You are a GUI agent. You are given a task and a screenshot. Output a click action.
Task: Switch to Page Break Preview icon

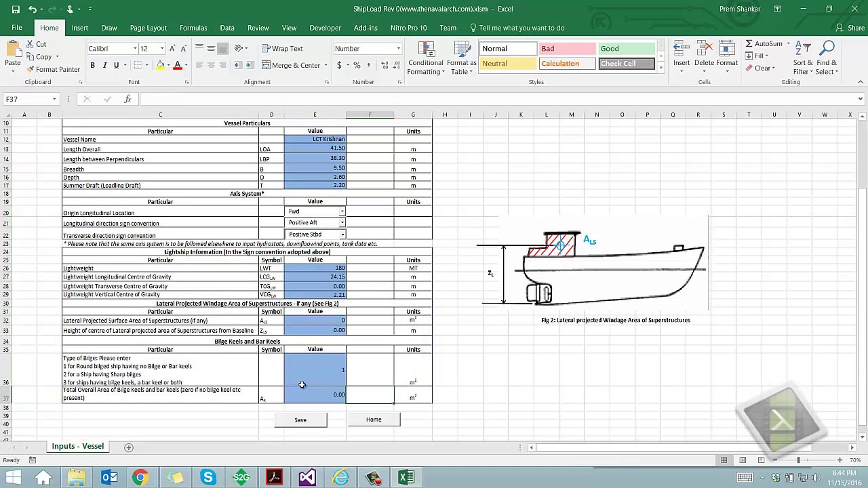pyautogui.click(x=761, y=460)
